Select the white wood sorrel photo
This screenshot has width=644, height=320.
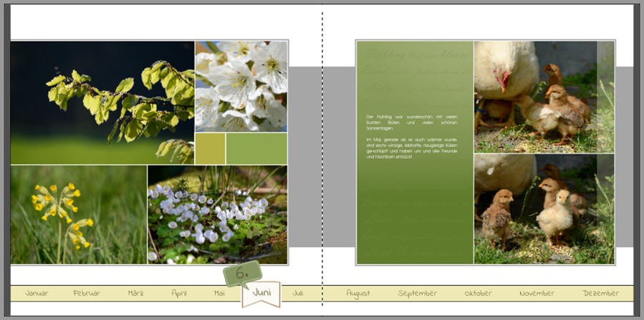point(217,215)
